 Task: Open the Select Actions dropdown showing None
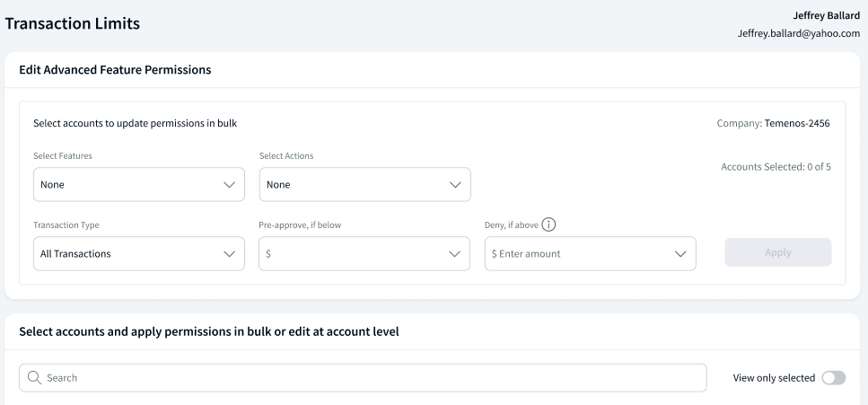pyautogui.click(x=364, y=184)
